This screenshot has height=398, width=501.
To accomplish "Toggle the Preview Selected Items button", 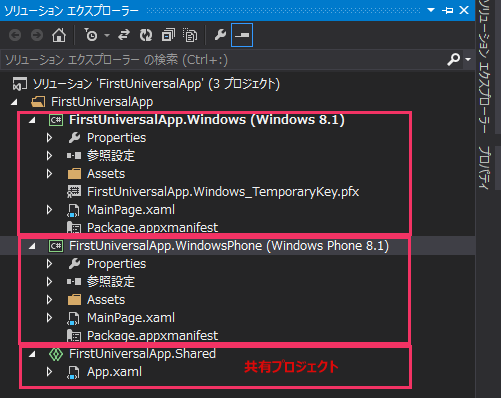I will click(x=242, y=35).
